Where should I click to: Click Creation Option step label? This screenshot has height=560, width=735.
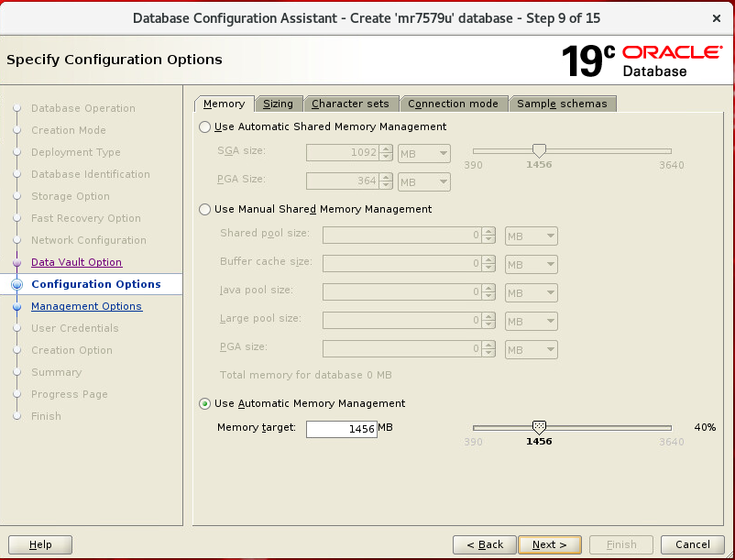tap(71, 350)
